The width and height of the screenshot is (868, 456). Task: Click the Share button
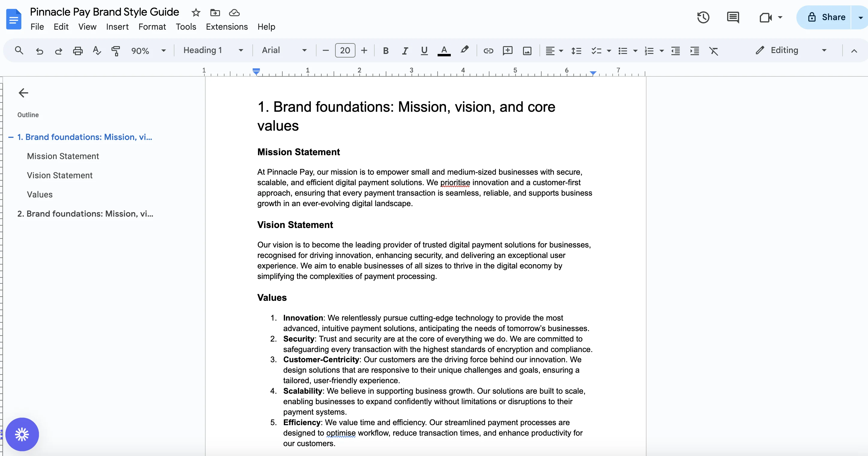(x=827, y=17)
